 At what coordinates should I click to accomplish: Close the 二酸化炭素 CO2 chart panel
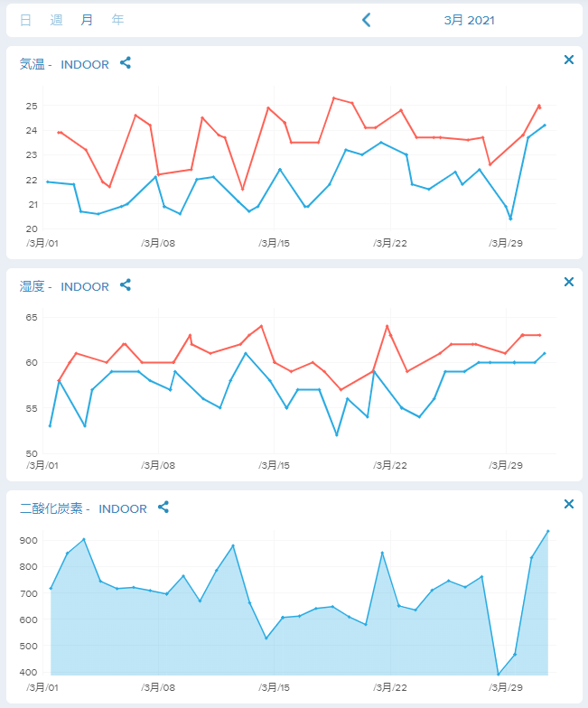coord(569,504)
